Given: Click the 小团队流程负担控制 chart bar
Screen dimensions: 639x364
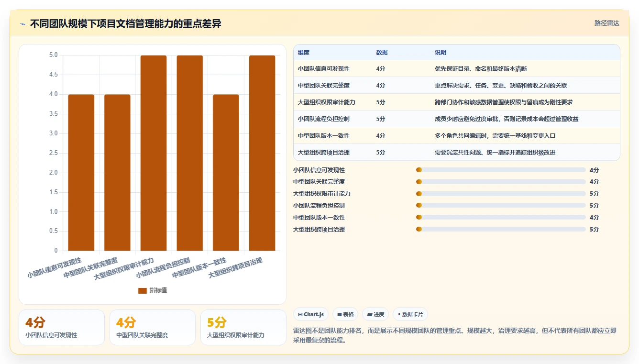Looking at the screenshot, I should pyautogui.click(x=190, y=153).
